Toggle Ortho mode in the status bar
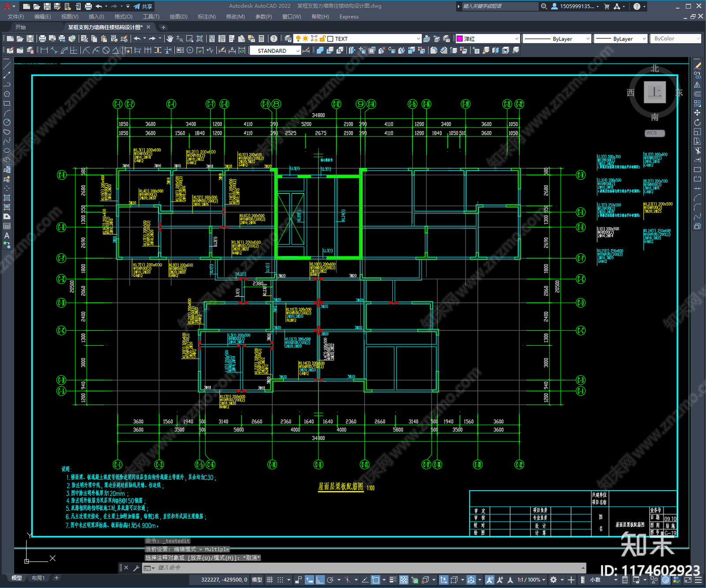 click(319, 580)
